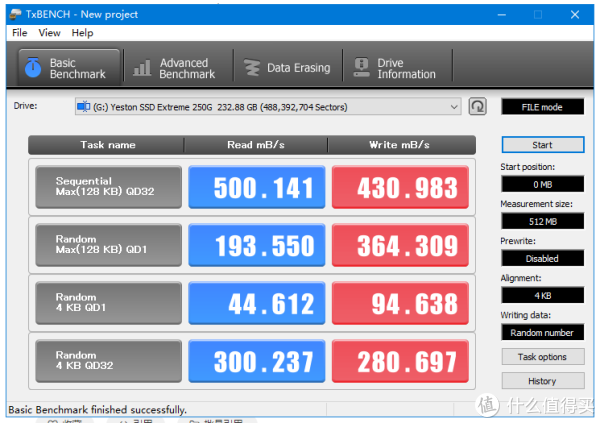Click the read value 500.141
The image size is (600, 423).
tap(257, 187)
